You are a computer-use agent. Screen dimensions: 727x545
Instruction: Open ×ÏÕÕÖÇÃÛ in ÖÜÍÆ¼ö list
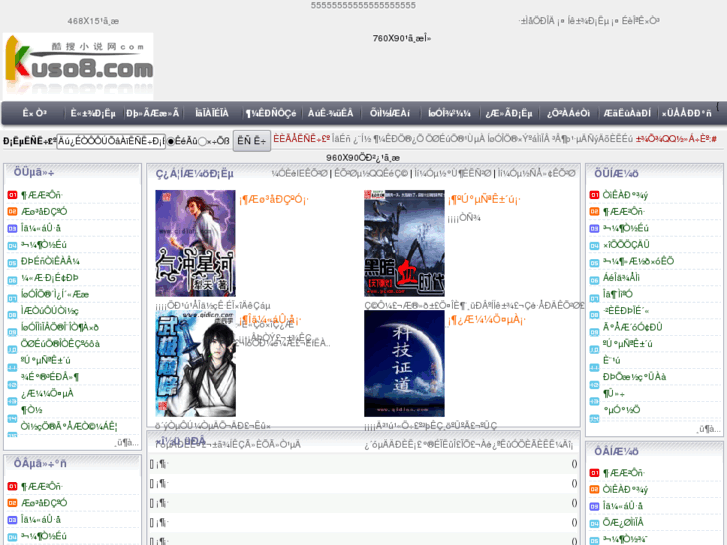coord(626,245)
